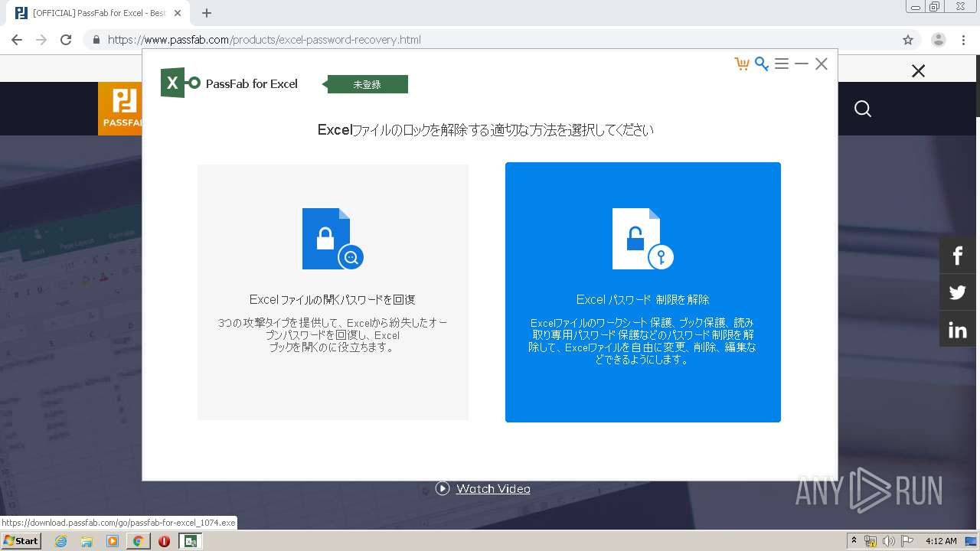
Task: Open a new Chrome tab
Action: click(x=206, y=13)
